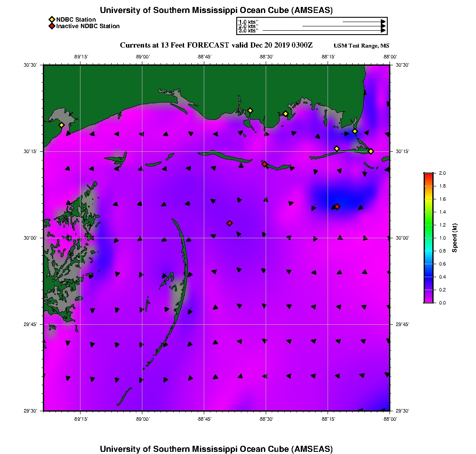Click the yellow NDBC Station legend diamond
Viewport: 476px width, 454px height.
51,19
